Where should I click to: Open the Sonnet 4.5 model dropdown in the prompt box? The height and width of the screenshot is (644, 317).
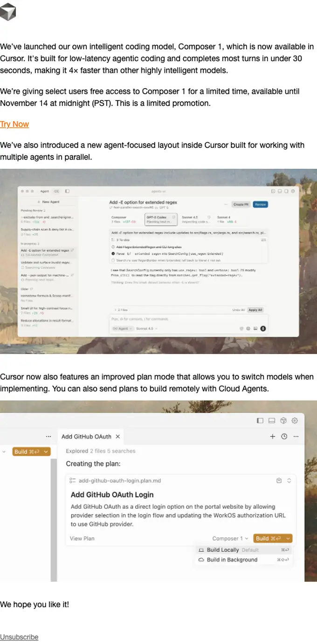[146, 328]
